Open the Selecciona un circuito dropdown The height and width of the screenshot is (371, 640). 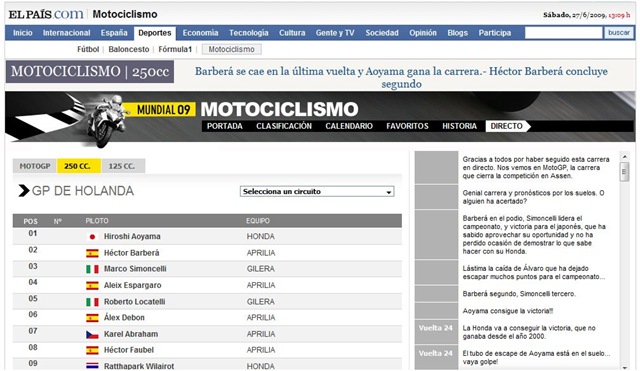pyautogui.click(x=317, y=191)
